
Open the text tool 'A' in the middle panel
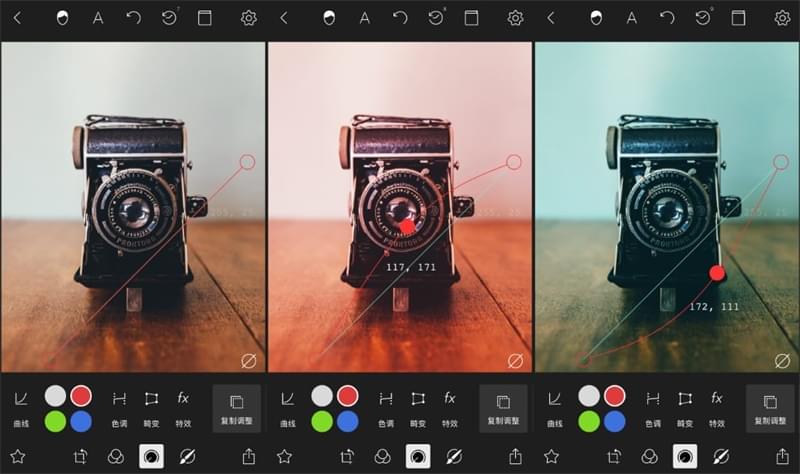364,18
